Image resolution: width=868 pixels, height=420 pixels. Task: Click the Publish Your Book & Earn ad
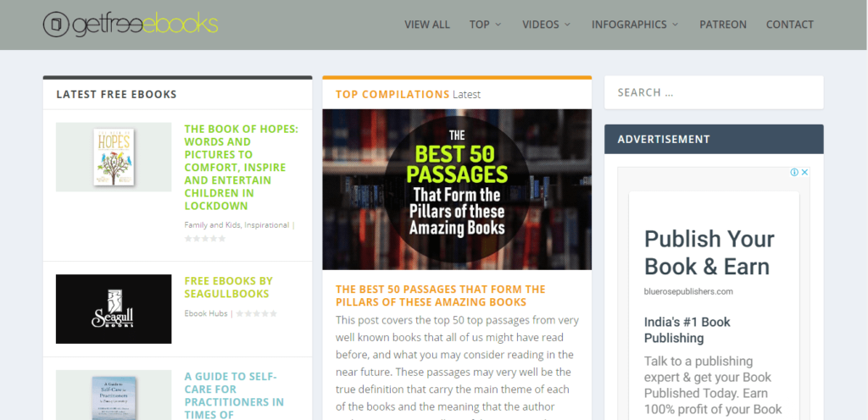pyautogui.click(x=709, y=252)
